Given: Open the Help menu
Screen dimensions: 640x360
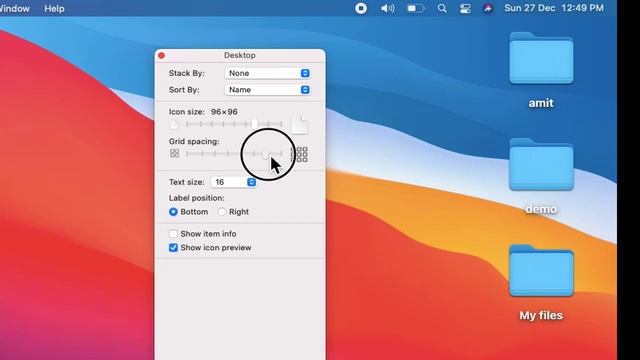Looking at the screenshot, I should (54, 9).
